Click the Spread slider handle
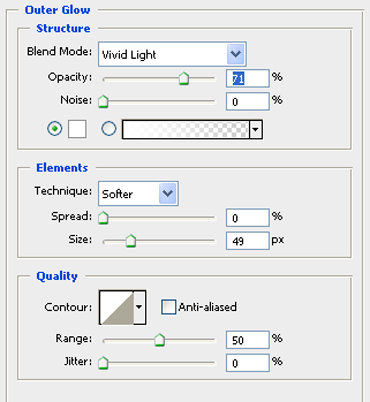The image size is (370, 402). click(103, 218)
